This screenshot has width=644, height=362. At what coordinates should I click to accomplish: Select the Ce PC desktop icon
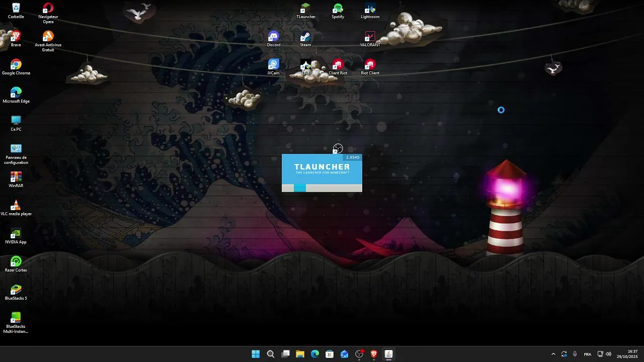(x=16, y=123)
